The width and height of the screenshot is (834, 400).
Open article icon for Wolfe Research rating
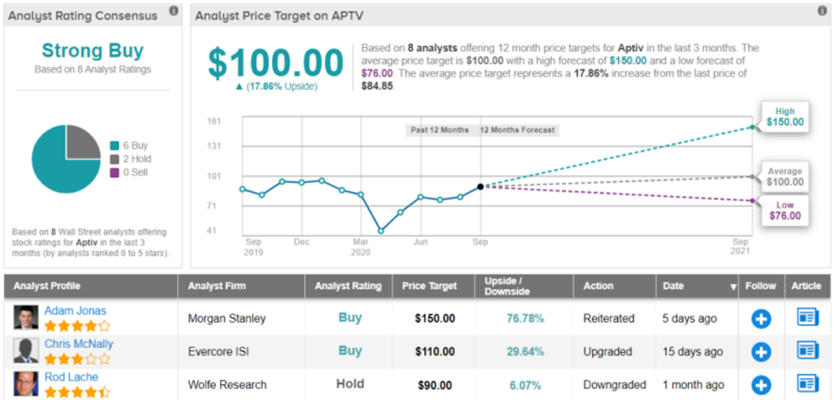[x=808, y=384]
